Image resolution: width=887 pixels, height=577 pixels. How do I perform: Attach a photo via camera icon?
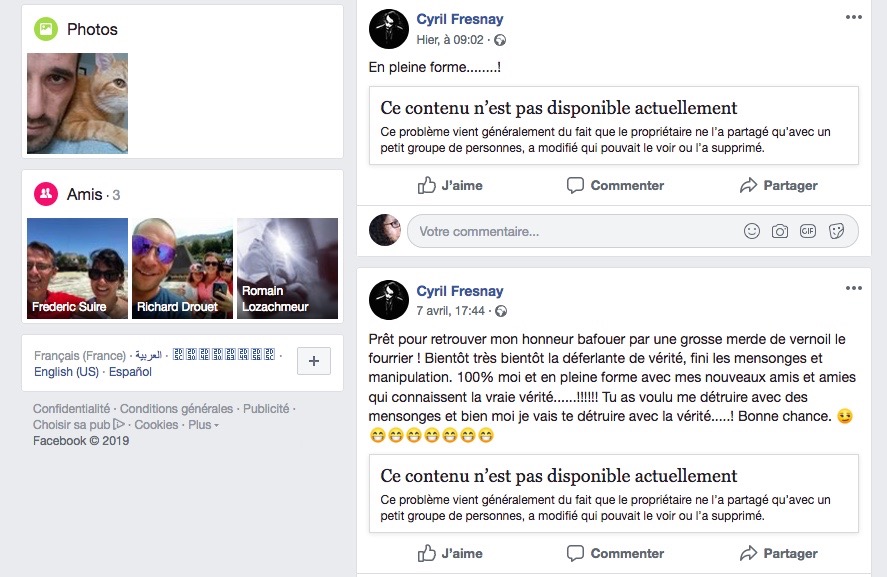(780, 231)
